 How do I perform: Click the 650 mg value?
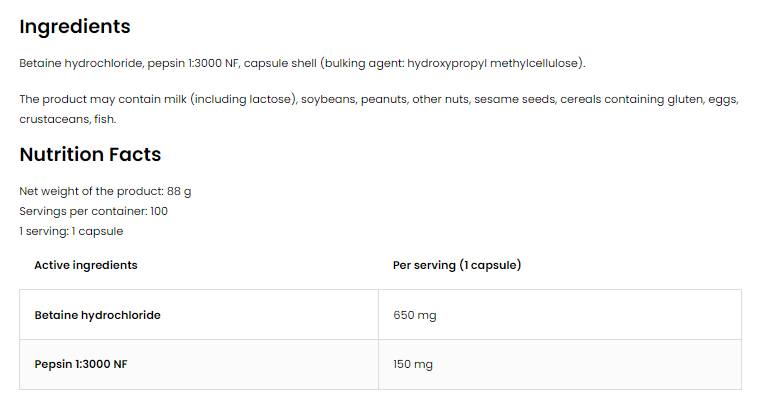point(415,315)
